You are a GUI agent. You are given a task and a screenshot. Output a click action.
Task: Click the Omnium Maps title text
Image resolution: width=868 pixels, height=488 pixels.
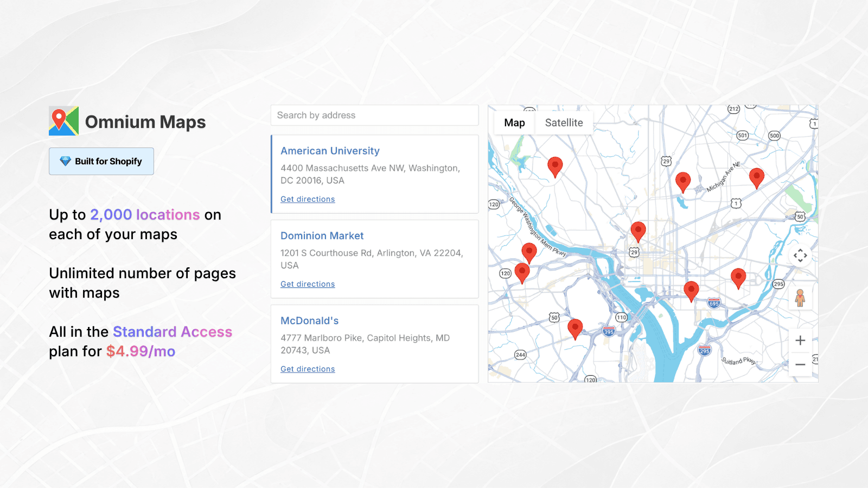click(145, 122)
